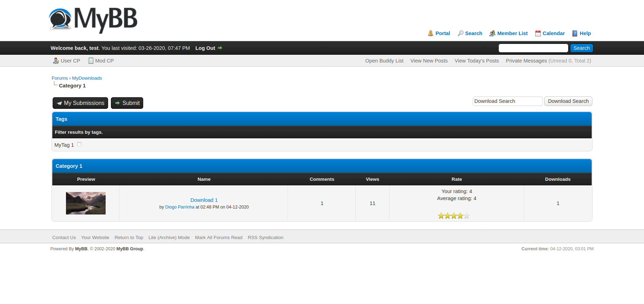Click the blue Search button in the header bar
644x304 pixels.
pyautogui.click(x=581, y=48)
